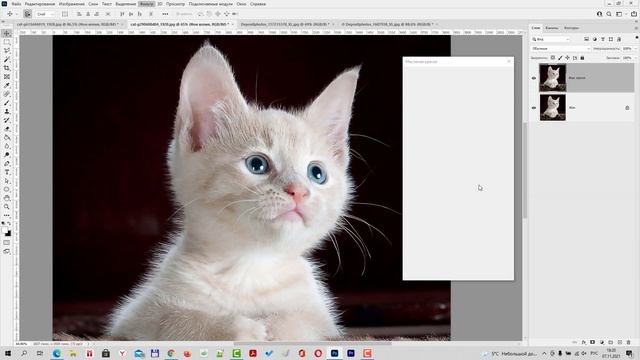640x360 pixels.
Task: Click the Windows Start button
Action: pos(7,353)
